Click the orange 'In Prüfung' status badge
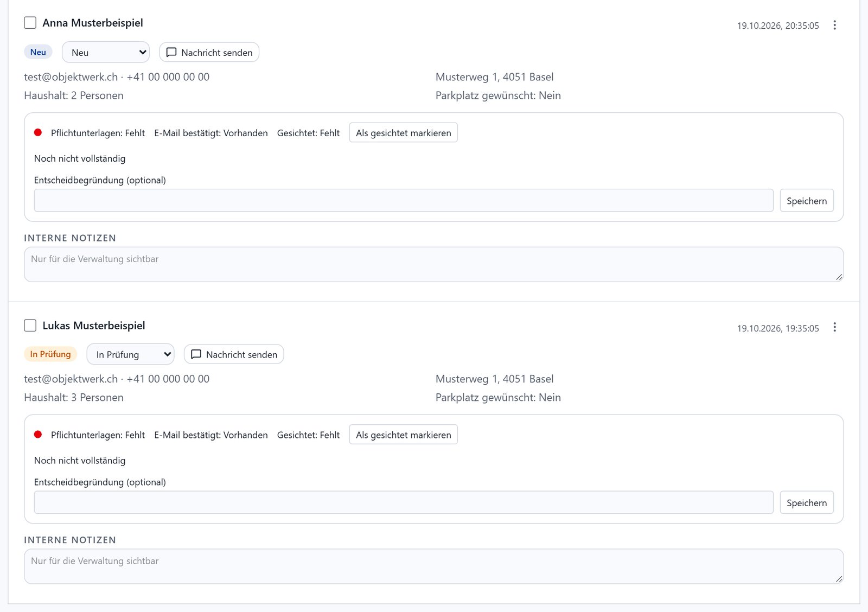868x612 pixels. click(50, 354)
